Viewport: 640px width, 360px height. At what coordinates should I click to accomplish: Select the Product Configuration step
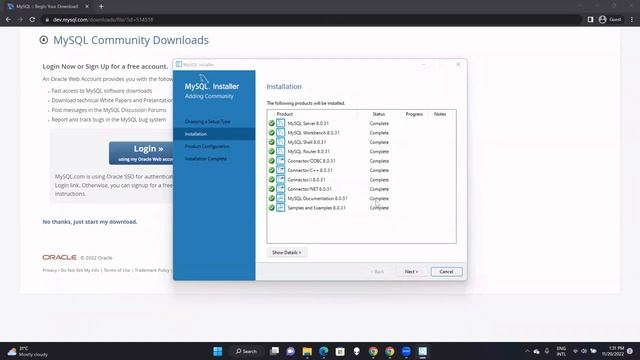pos(207,146)
